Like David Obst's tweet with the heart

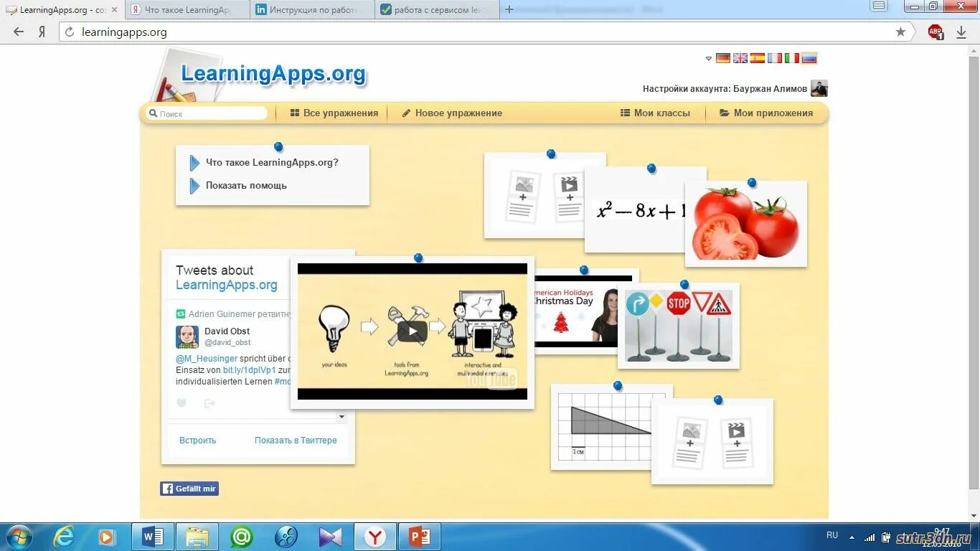point(182,403)
